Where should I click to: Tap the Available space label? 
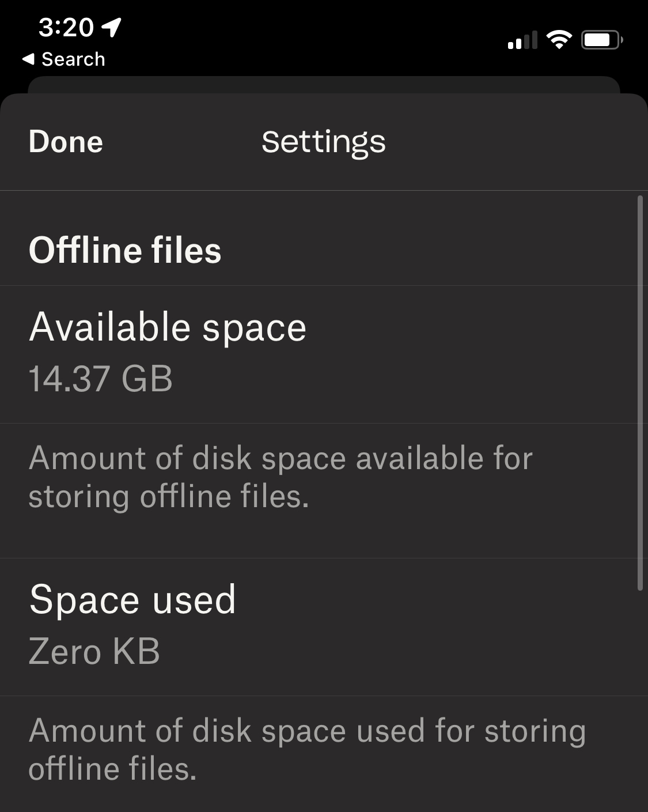click(168, 327)
